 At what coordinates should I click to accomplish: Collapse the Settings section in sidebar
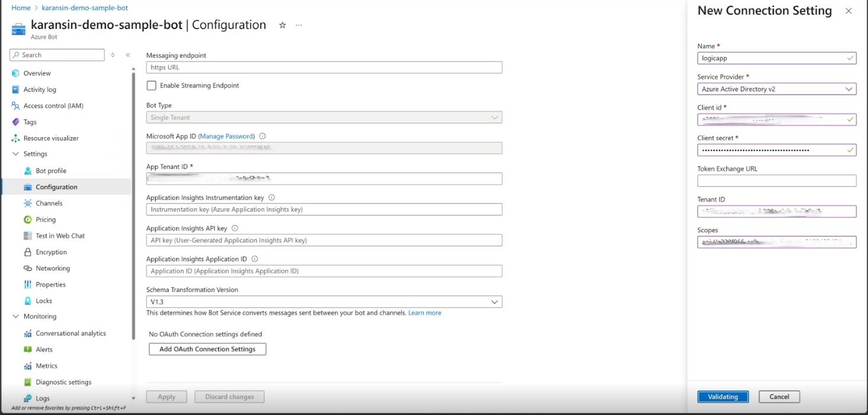(x=16, y=154)
